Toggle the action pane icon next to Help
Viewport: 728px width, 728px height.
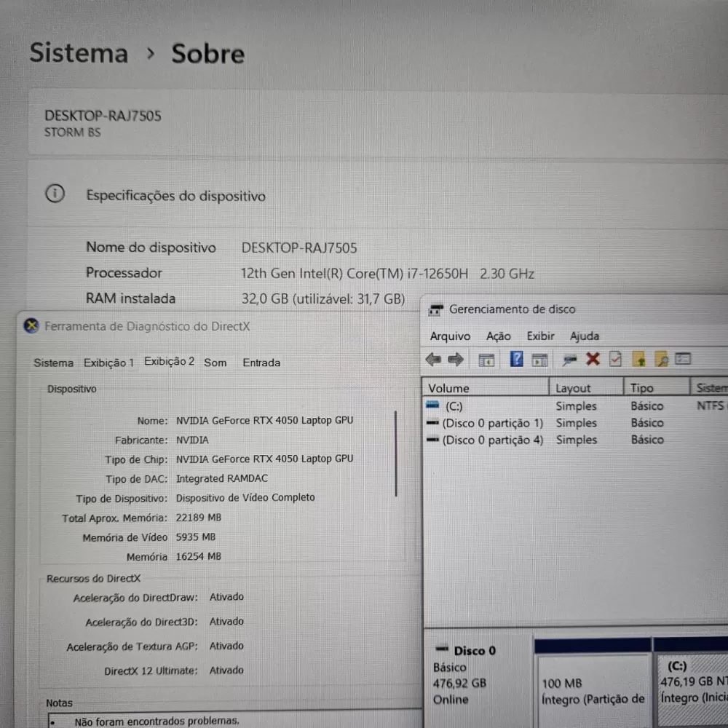[x=539, y=360]
